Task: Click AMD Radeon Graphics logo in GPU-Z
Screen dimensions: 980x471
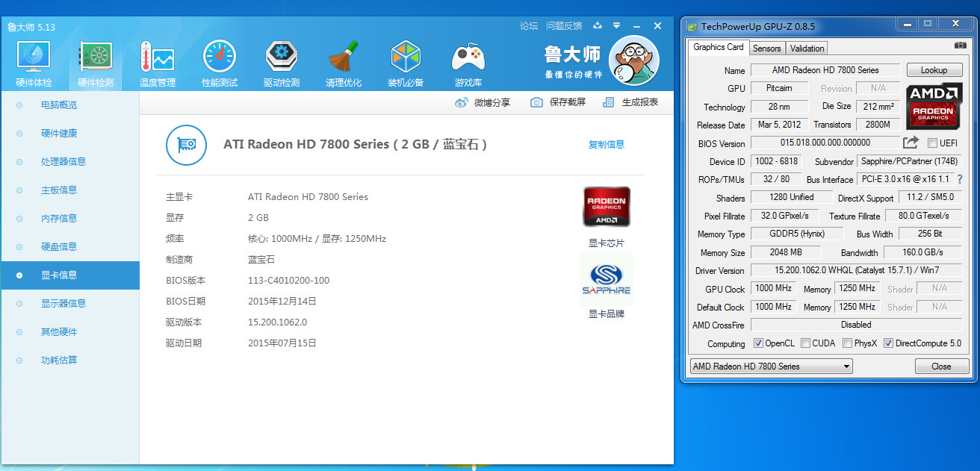Action: [x=934, y=107]
